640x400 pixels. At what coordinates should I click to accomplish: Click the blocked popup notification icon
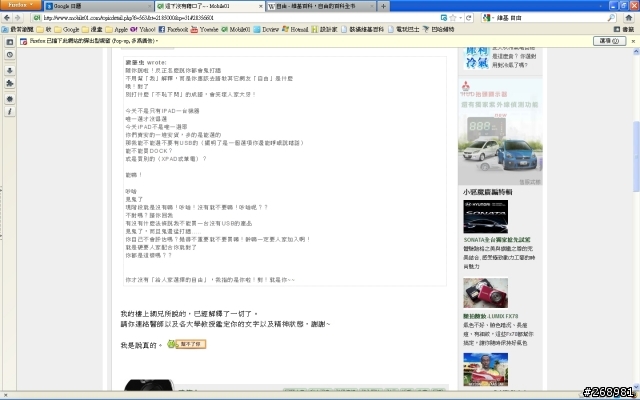(x=23, y=41)
